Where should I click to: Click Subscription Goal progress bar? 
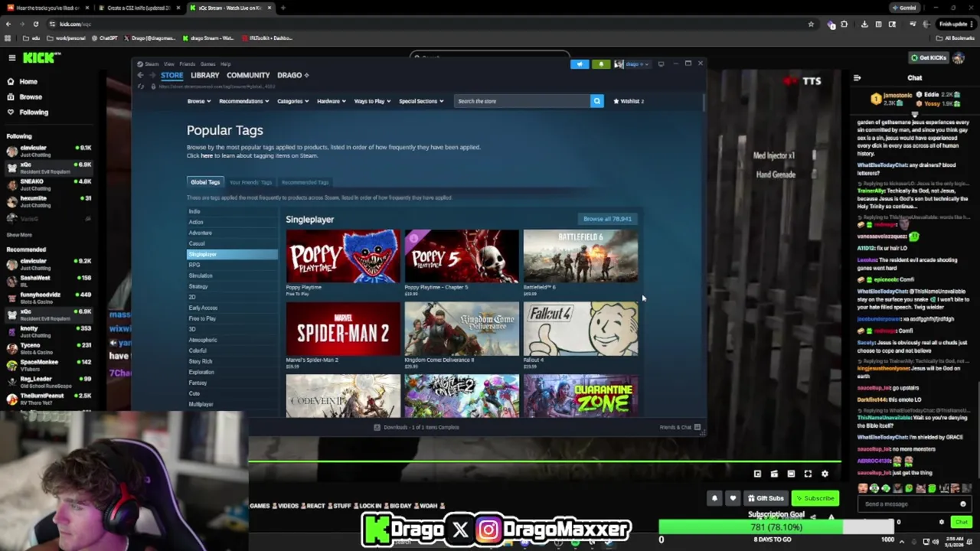(x=776, y=527)
